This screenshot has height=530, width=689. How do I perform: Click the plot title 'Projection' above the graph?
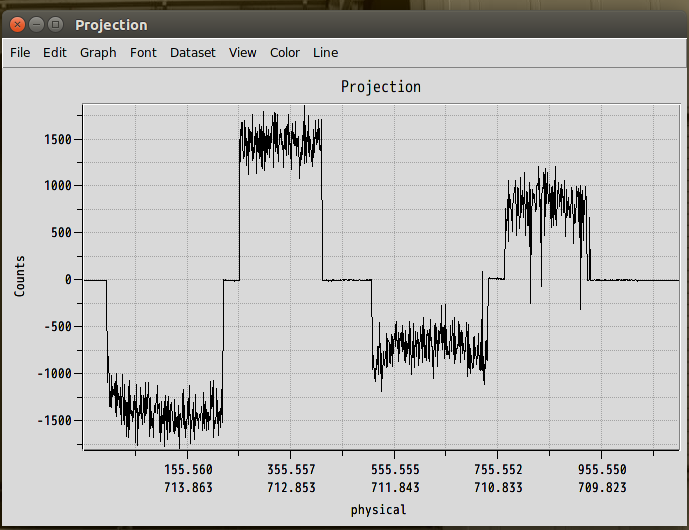(x=380, y=87)
